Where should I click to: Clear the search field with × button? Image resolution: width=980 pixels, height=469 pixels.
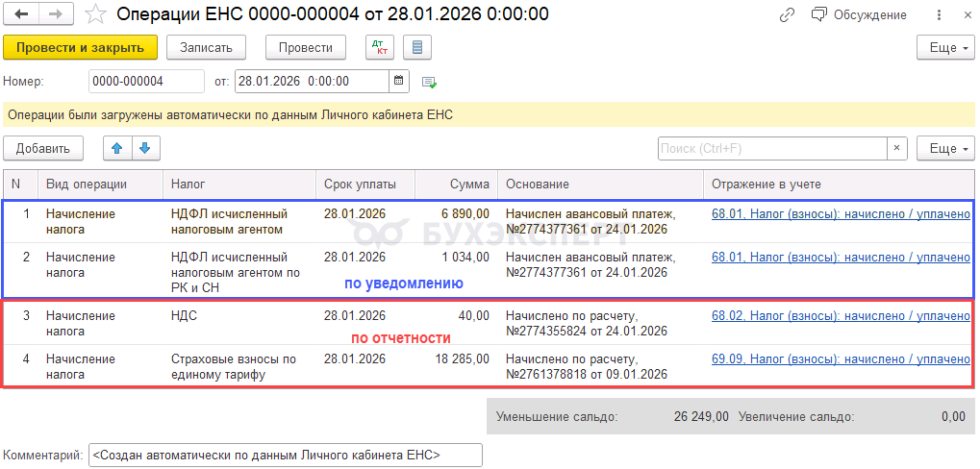(897, 149)
